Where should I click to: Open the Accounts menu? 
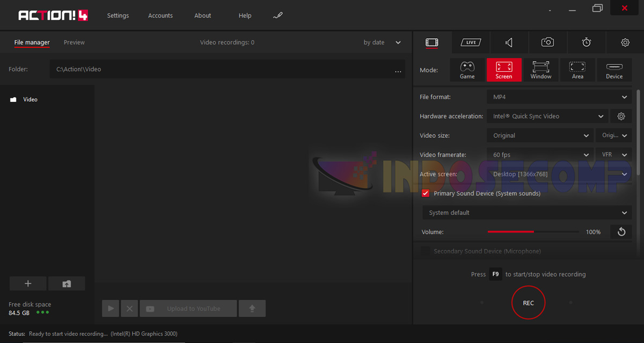[x=160, y=16]
